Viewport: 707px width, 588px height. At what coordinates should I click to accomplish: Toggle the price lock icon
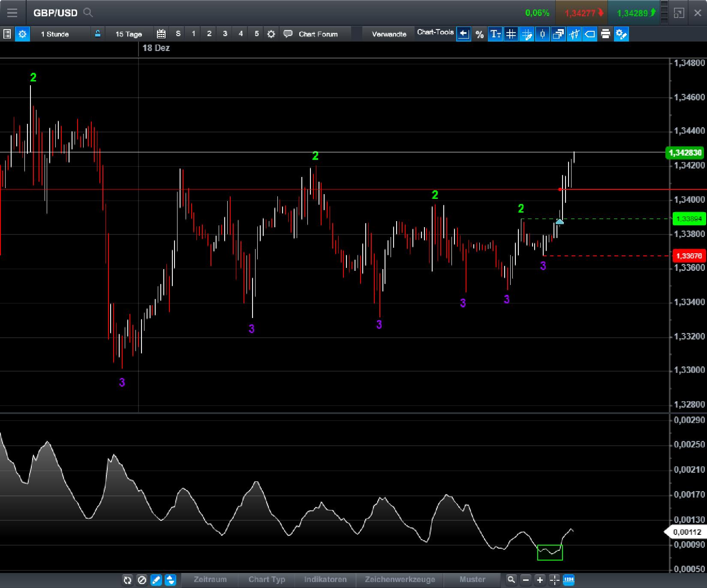pos(98,34)
